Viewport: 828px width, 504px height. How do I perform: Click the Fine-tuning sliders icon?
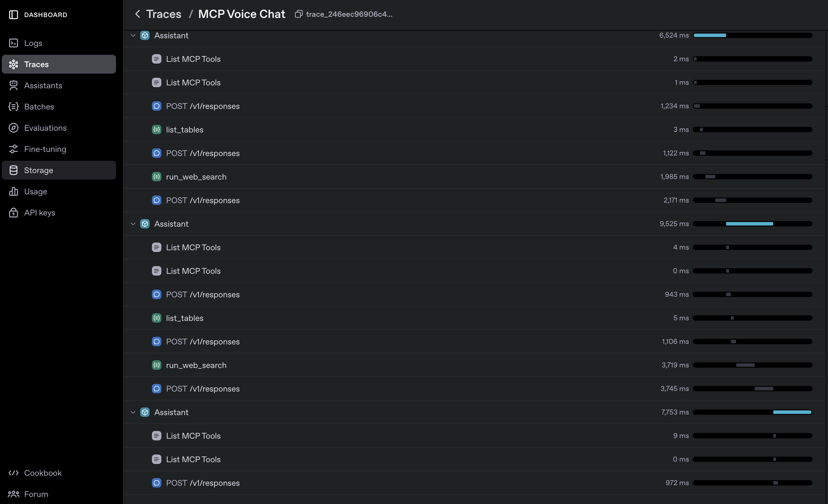pos(14,149)
